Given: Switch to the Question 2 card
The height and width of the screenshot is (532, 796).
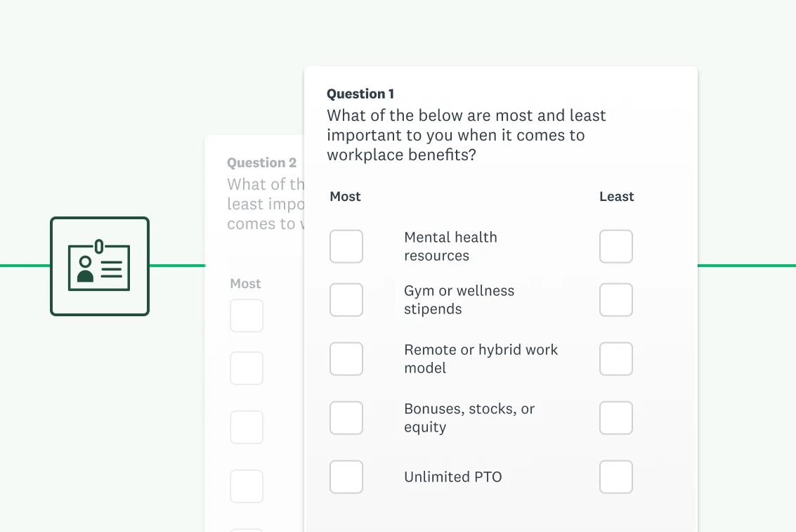Looking at the screenshot, I should 261,162.
